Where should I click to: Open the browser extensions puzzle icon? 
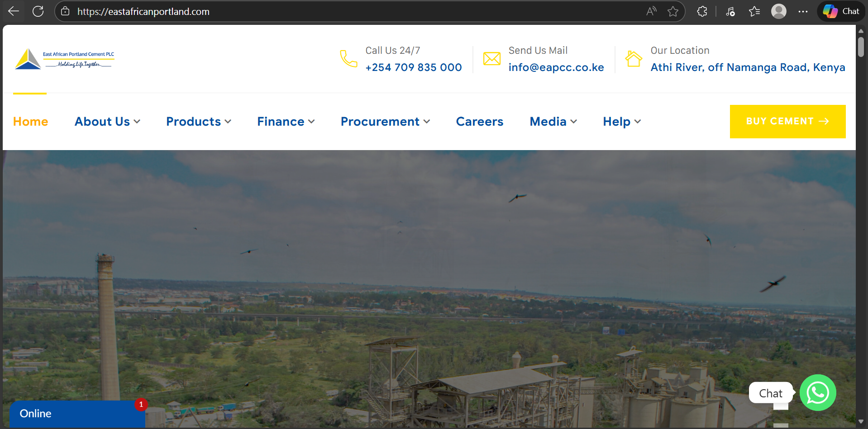pyautogui.click(x=702, y=11)
